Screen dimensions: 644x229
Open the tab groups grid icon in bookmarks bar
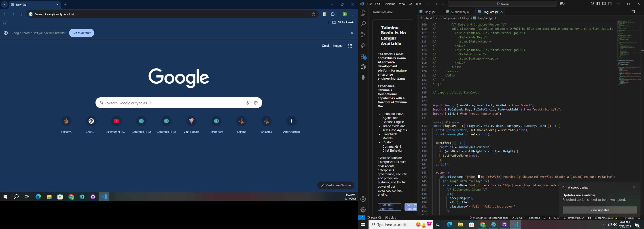coord(4,23)
